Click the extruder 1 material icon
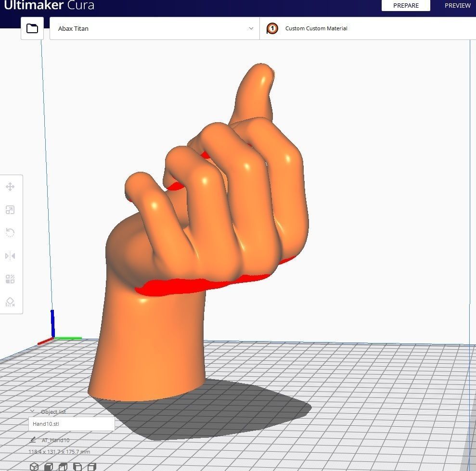Screen dimensions: 476x471 (x=272, y=28)
